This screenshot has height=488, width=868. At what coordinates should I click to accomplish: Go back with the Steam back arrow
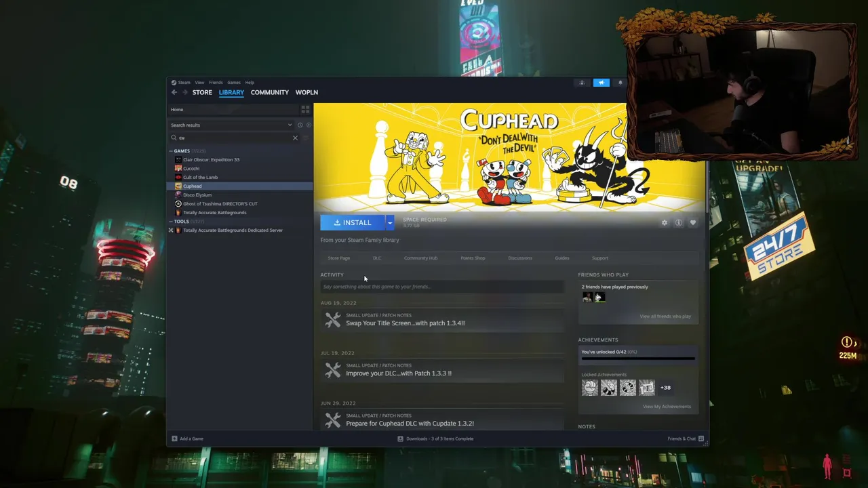tap(174, 92)
